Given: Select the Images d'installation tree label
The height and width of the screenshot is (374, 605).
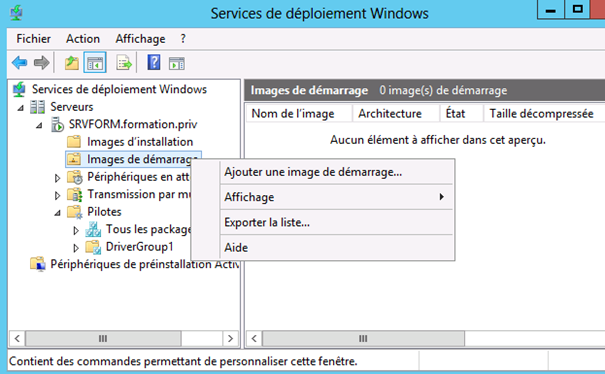Looking at the screenshot, I should pyautogui.click(x=140, y=142).
